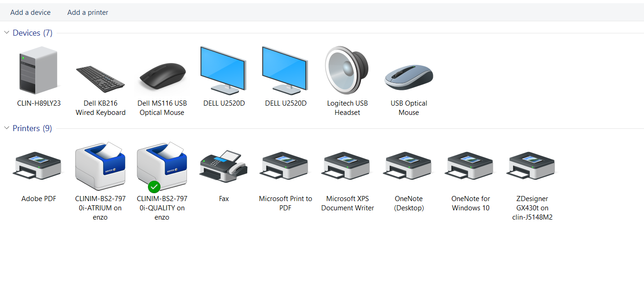Screen dimensions: 644x284
Task: Select the Printers (9) group heading text
Action: click(x=32, y=128)
